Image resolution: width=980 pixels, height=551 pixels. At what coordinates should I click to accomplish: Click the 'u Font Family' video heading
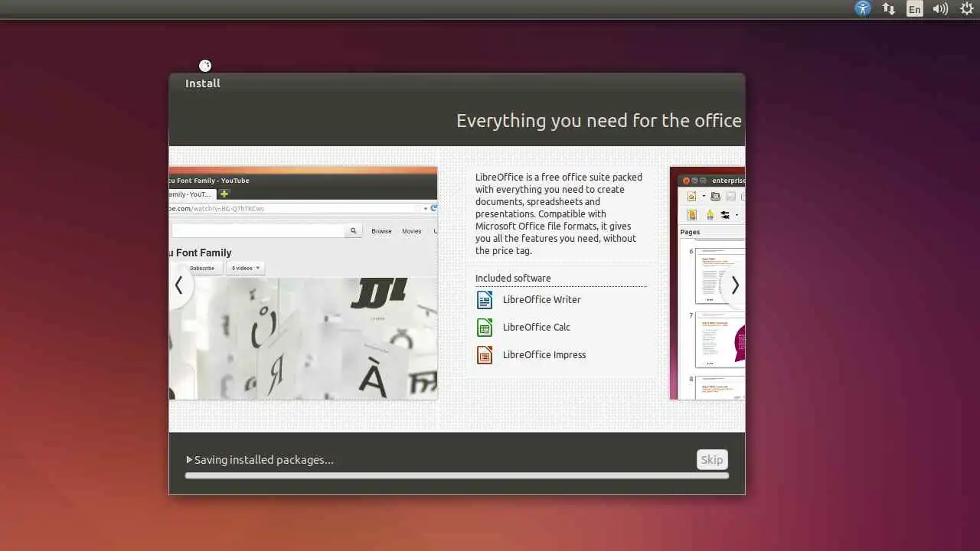pos(201,253)
